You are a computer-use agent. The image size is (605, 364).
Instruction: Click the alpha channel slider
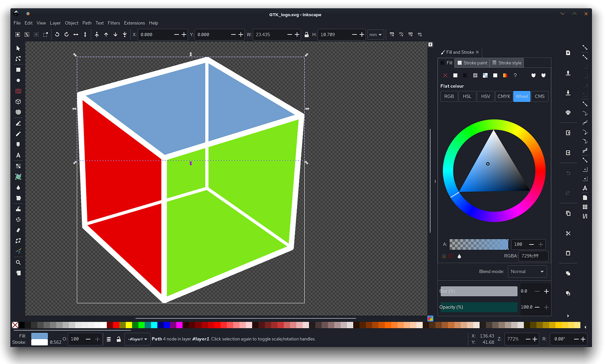[479, 244]
